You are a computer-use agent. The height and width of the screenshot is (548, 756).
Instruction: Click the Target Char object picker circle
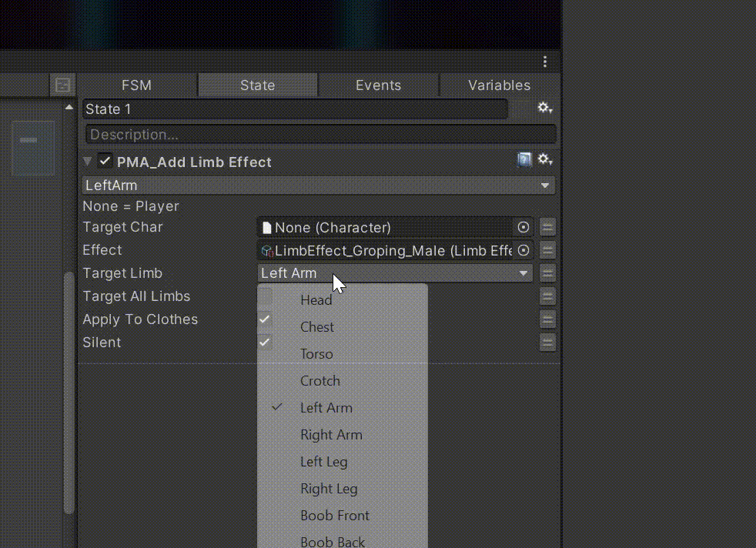click(524, 228)
